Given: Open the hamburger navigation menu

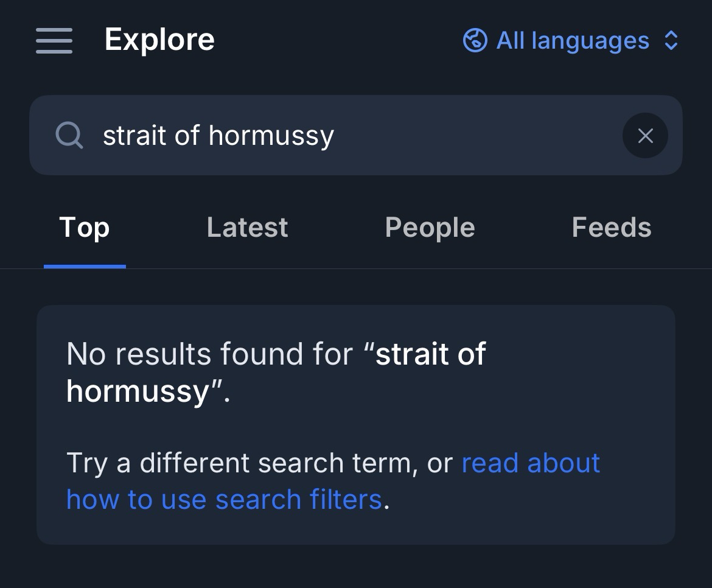Looking at the screenshot, I should [54, 41].
